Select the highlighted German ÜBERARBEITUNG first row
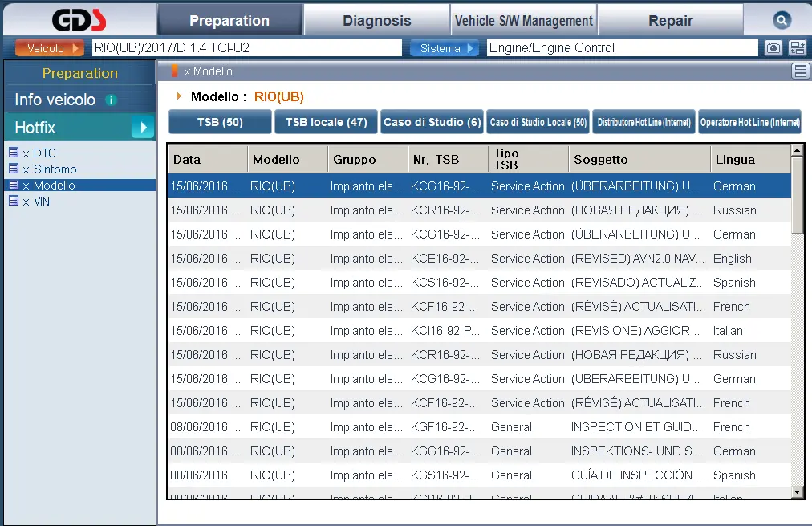Screen dimensions: 812x526 [480, 186]
